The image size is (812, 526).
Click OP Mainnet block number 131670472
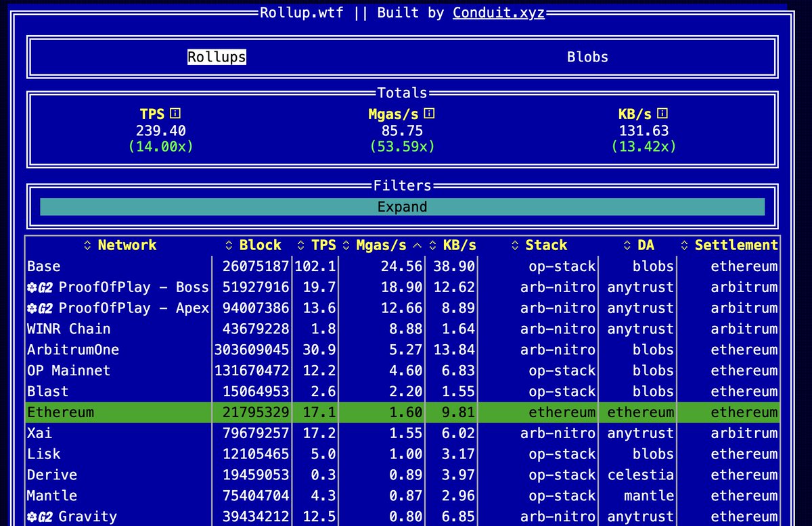point(252,371)
